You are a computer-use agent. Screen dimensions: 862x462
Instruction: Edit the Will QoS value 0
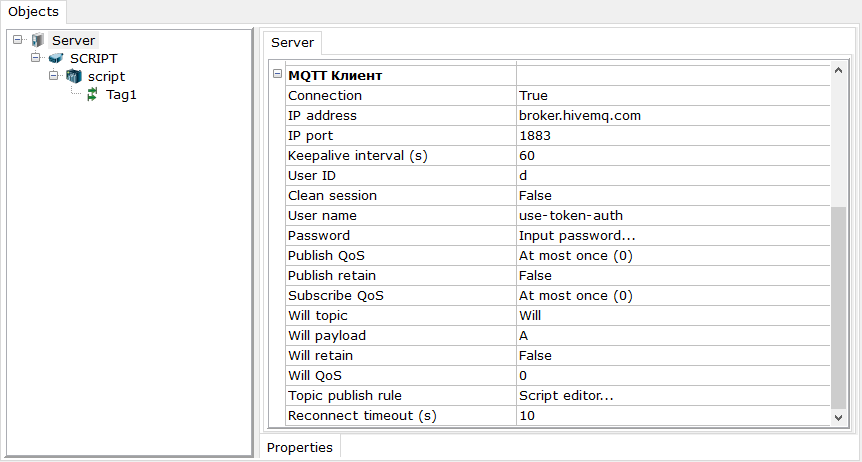point(673,376)
